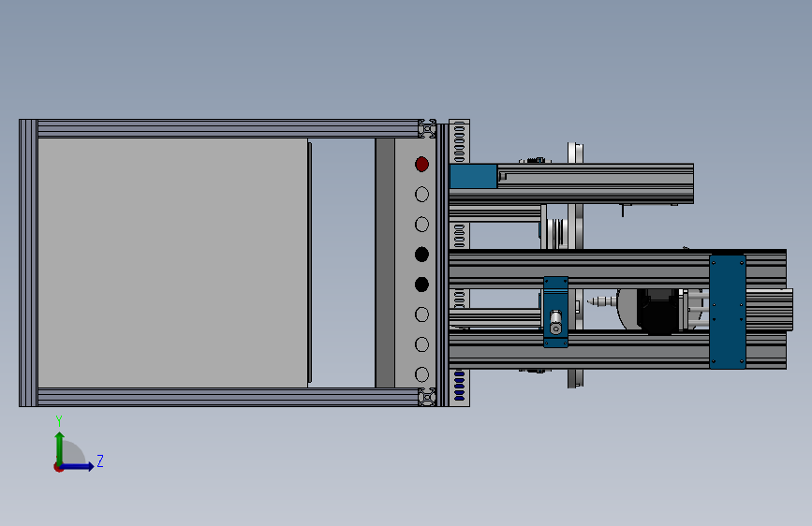This screenshot has width=812, height=526.
Task: Pick the dark gray vertical bar beside the button panel
Action: 385,262
